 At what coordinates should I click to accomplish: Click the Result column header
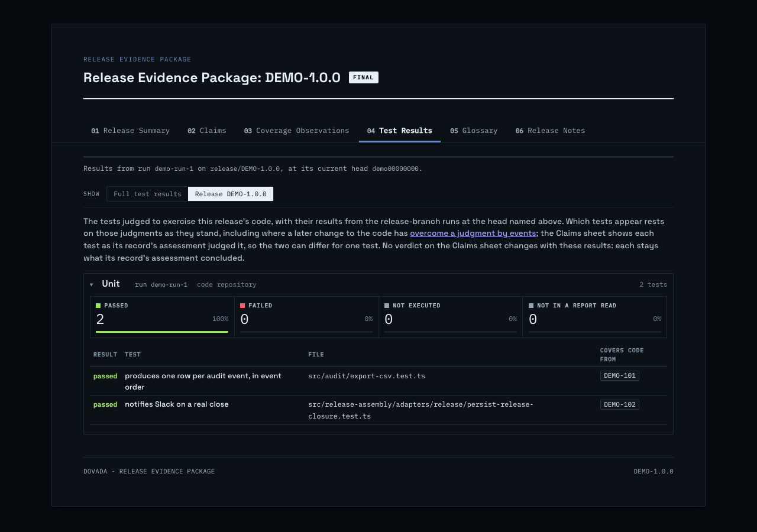click(105, 355)
